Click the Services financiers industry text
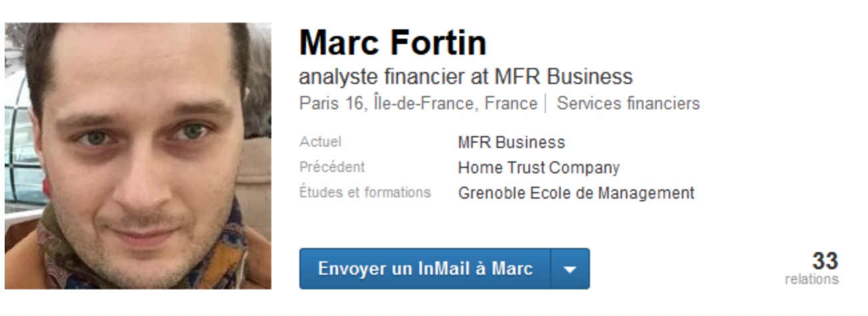 628,104
